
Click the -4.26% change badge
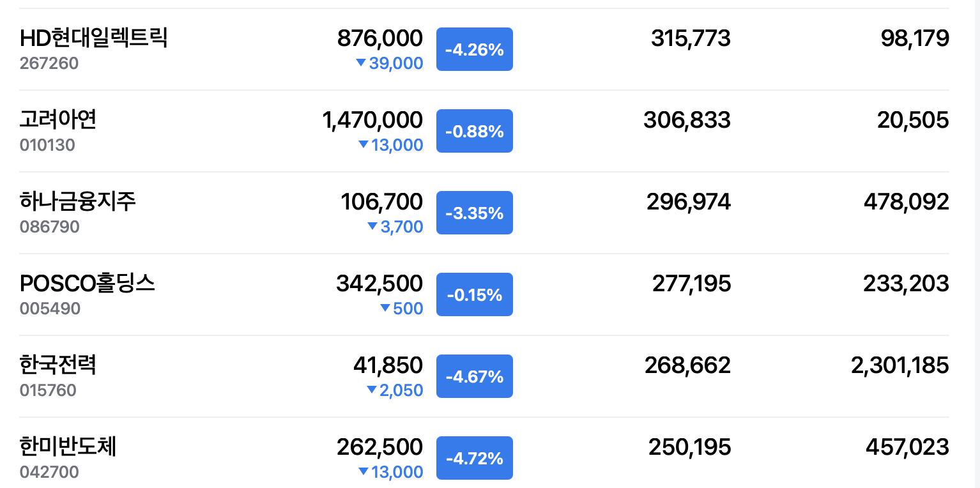click(x=474, y=49)
